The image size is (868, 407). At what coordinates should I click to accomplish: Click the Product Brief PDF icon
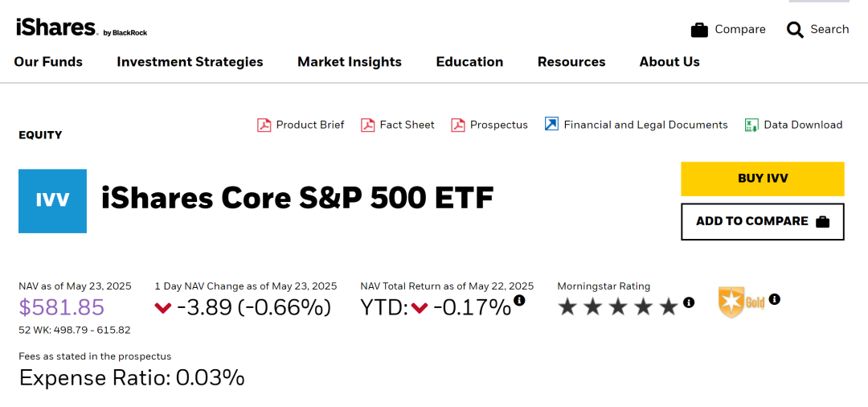click(264, 125)
